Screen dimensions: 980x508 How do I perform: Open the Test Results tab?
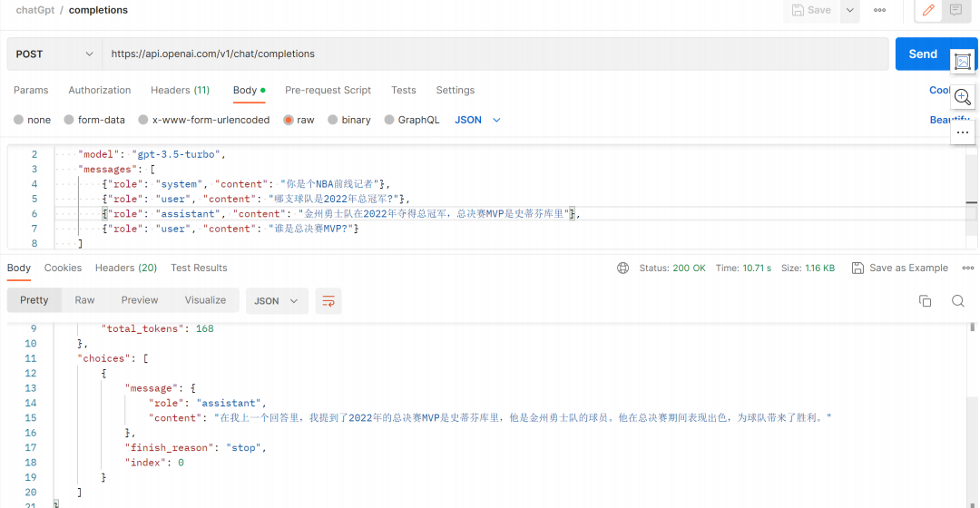[x=199, y=269]
